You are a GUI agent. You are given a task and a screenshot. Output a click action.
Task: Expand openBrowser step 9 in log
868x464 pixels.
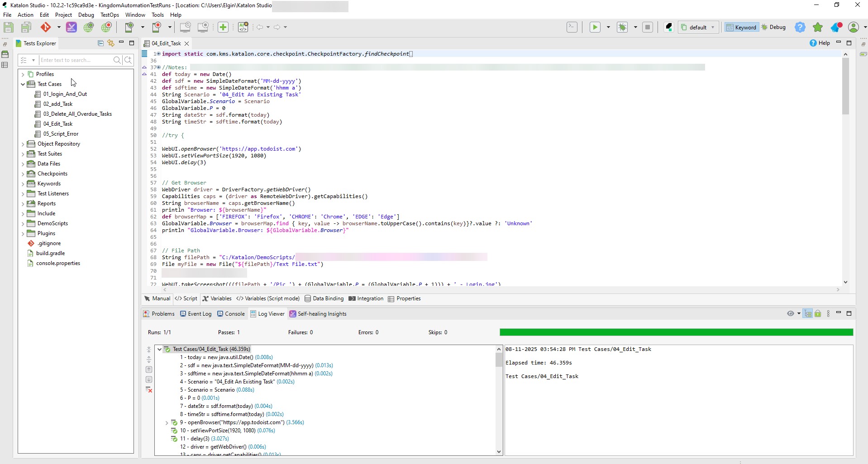click(x=167, y=423)
